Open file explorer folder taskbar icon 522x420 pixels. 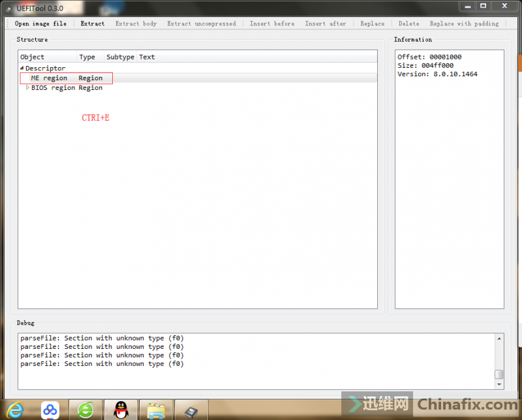[156, 410]
